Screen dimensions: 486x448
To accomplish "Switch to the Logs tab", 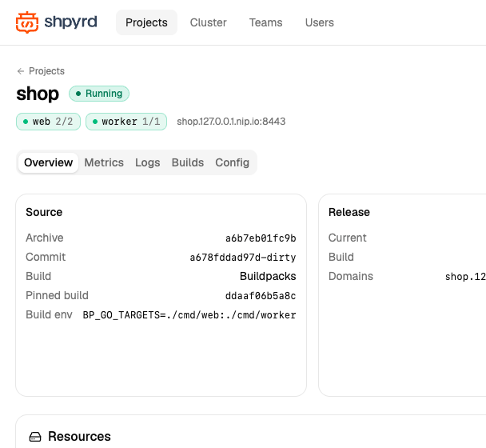I will pyautogui.click(x=148, y=162).
